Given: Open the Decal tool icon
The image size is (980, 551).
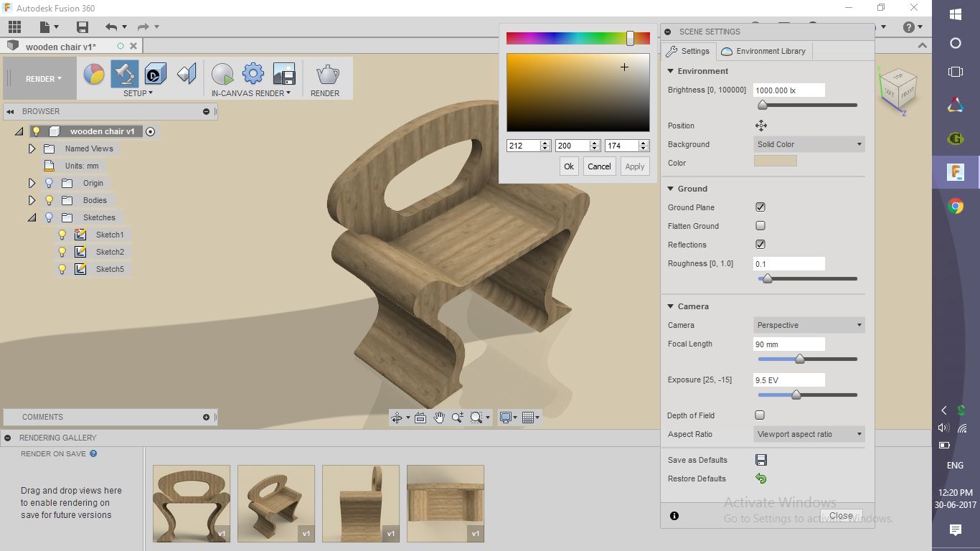Looking at the screenshot, I should [156, 74].
